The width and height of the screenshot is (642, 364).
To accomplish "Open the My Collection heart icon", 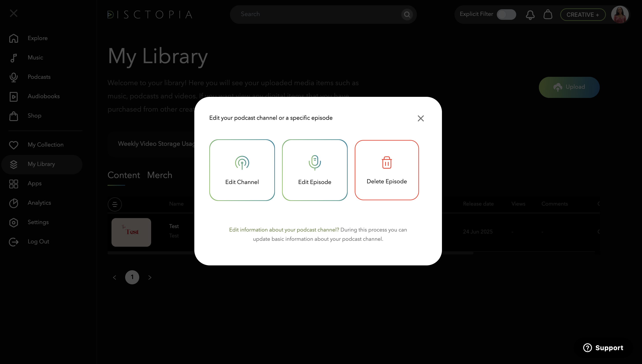I will coord(14,145).
